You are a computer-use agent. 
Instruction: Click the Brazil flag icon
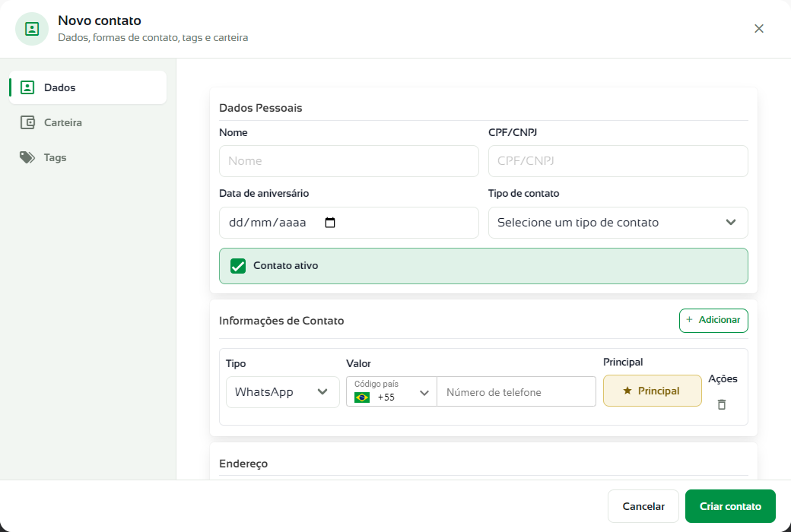(362, 397)
